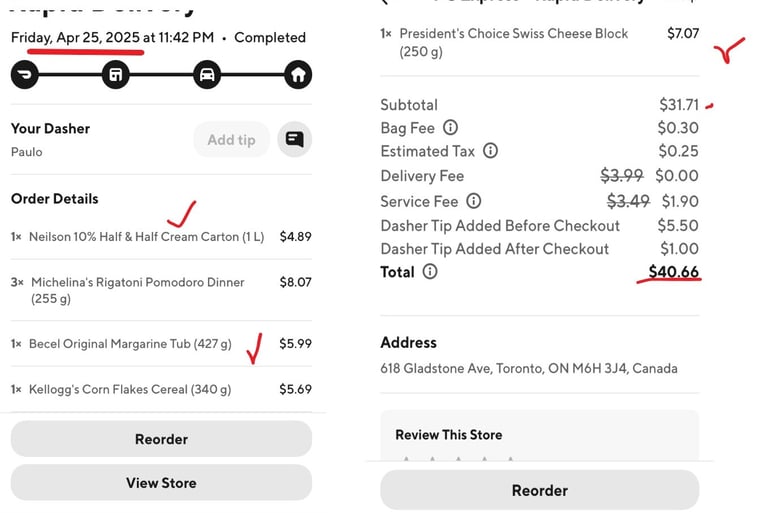The width and height of the screenshot is (768, 513).
Task: Select Neilson Half & Half Cream item
Action: point(161,237)
